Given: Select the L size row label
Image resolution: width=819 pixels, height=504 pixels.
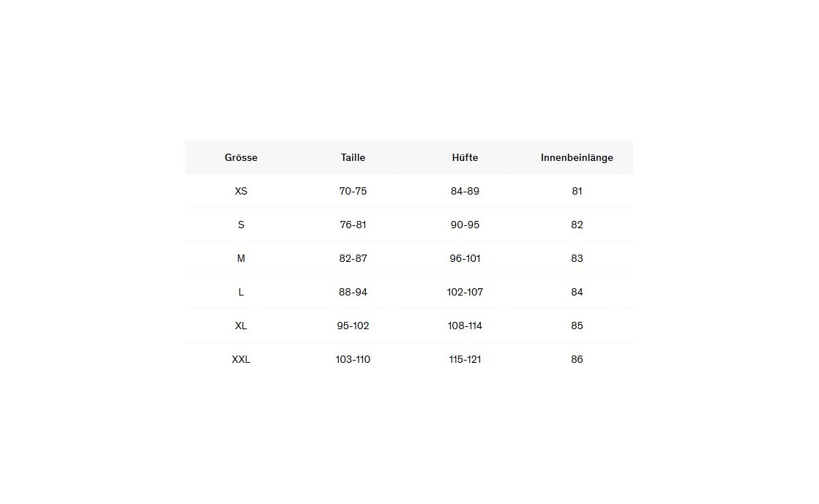Looking at the screenshot, I should point(241,292).
